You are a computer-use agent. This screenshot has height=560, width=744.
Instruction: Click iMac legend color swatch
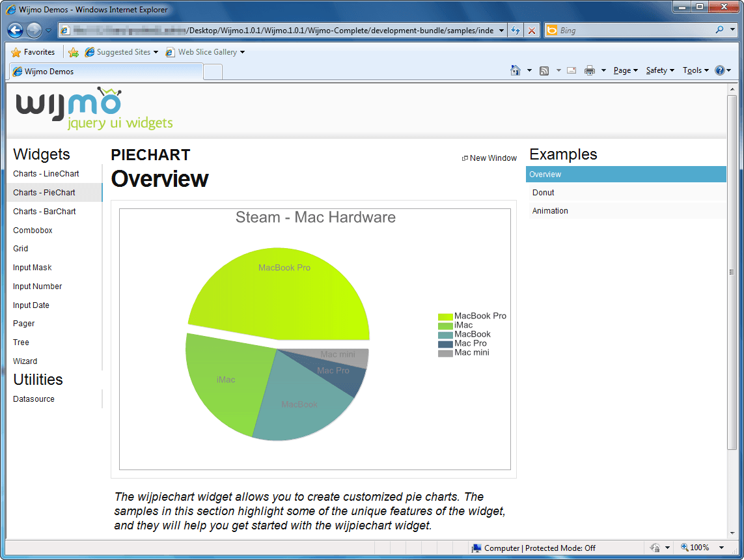pos(445,326)
